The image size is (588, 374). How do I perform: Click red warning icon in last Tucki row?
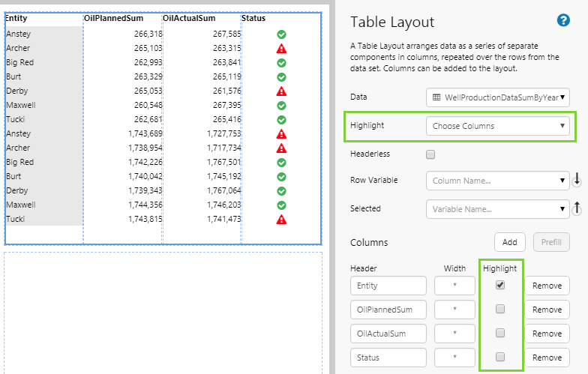281,220
